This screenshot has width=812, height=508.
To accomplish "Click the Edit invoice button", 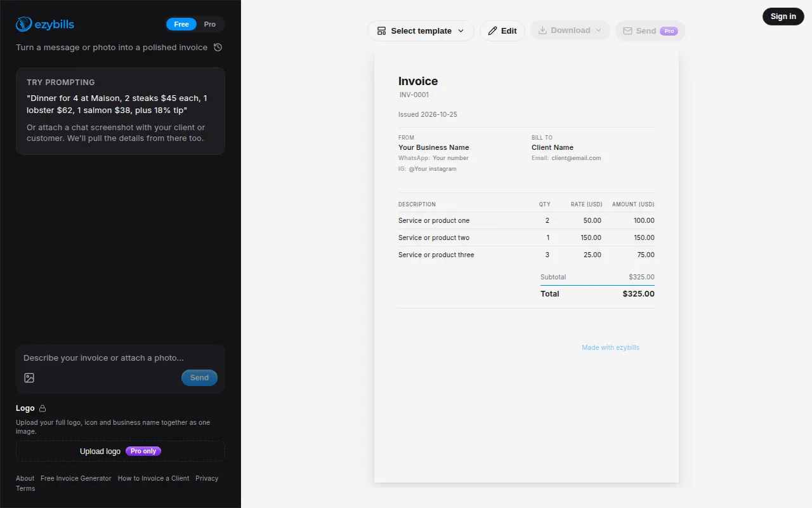I will pyautogui.click(x=502, y=30).
